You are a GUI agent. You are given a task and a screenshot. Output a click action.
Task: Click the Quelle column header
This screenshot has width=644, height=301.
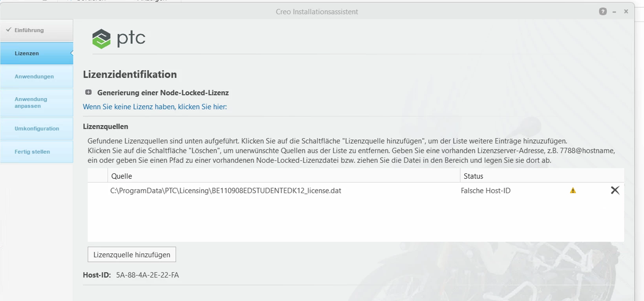click(284, 176)
